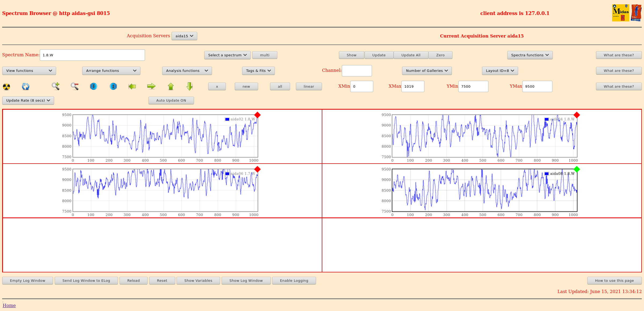The width and height of the screenshot is (644, 311).
Task: Click How to use this page
Action: coord(614,281)
